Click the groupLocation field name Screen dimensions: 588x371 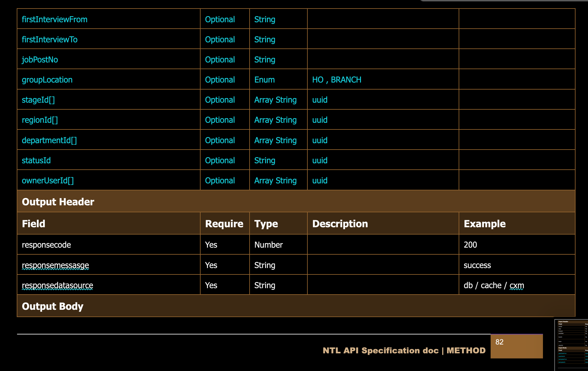(47, 80)
